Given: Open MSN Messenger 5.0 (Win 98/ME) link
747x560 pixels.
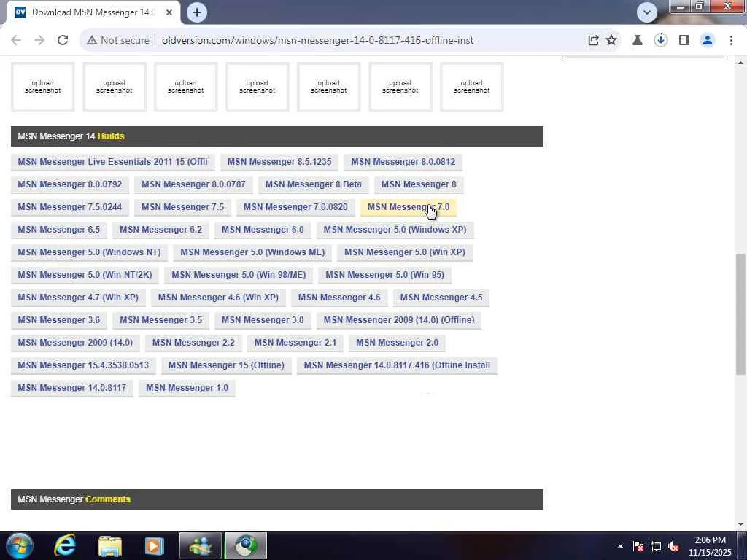Looking at the screenshot, I should pos(239,275).
